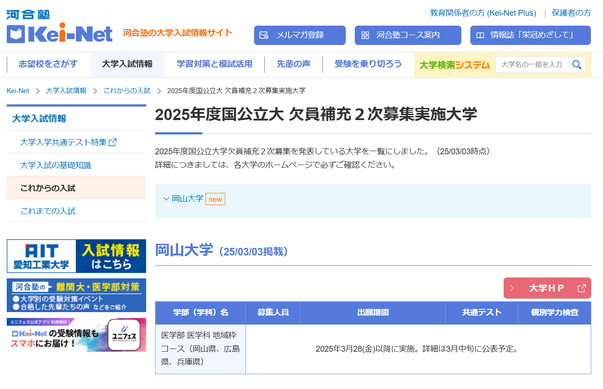Viewport: 603px width, 389px height.
Task: Open 情報誌「栄冠めざして」 button
Action: point(530,35)
